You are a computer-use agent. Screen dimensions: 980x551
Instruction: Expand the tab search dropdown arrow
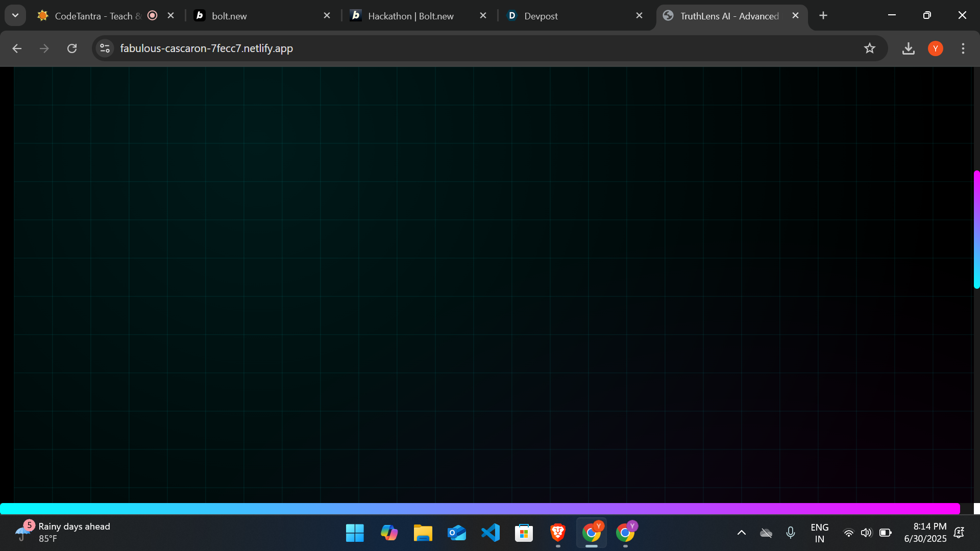[x=15, y=16]
